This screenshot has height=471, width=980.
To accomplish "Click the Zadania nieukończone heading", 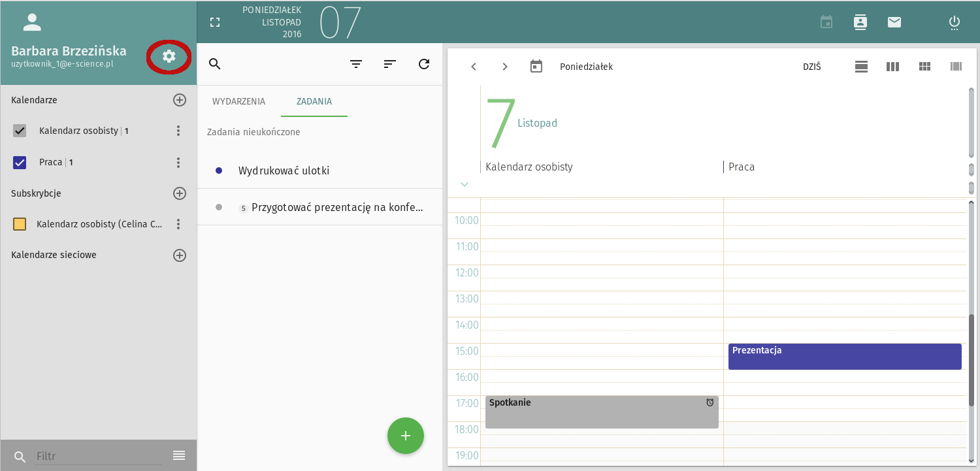I will coord(253,132).
